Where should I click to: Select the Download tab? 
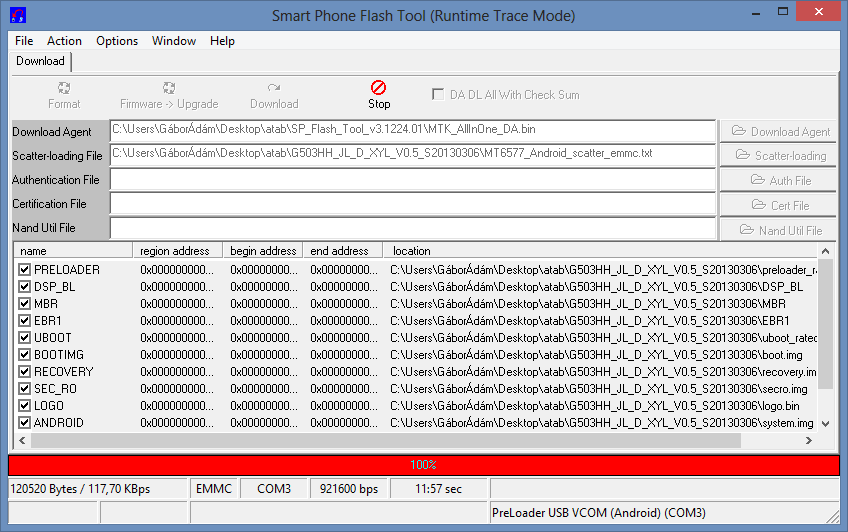[x=41, y=61]
